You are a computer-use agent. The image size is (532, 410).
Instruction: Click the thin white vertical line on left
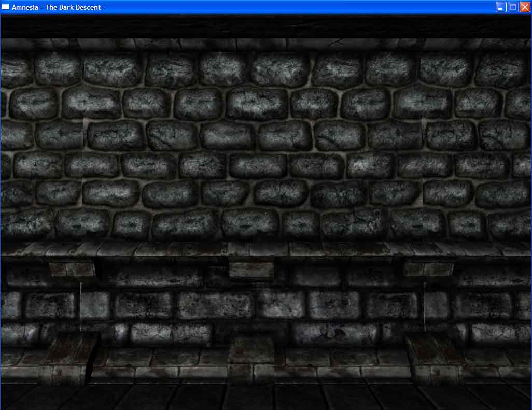(80, 306)
